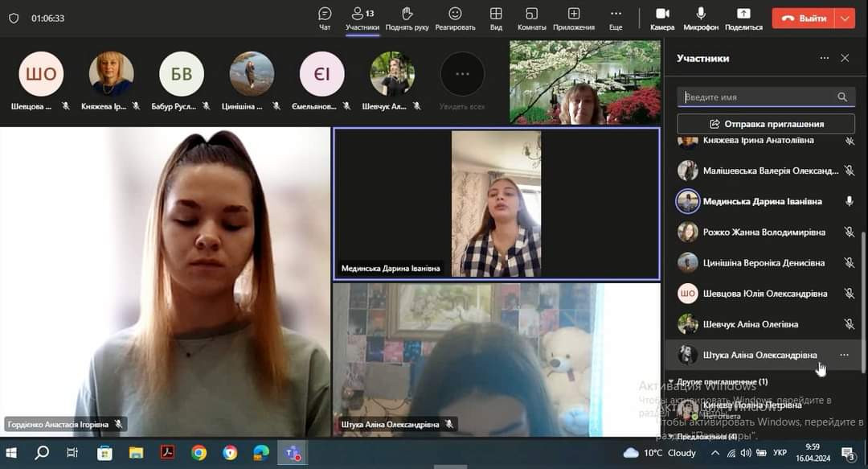Select Мединська Дарина Іванівна video tile

click(x=497, y=204)
